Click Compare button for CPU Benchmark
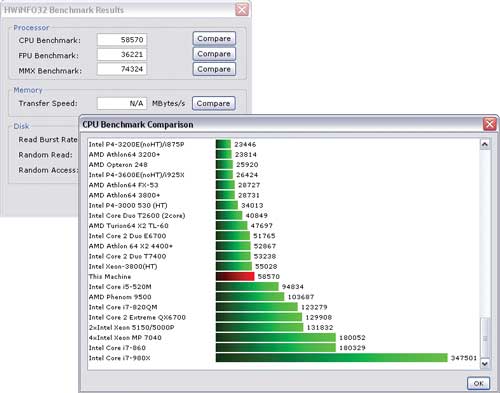 click(214, 39)
